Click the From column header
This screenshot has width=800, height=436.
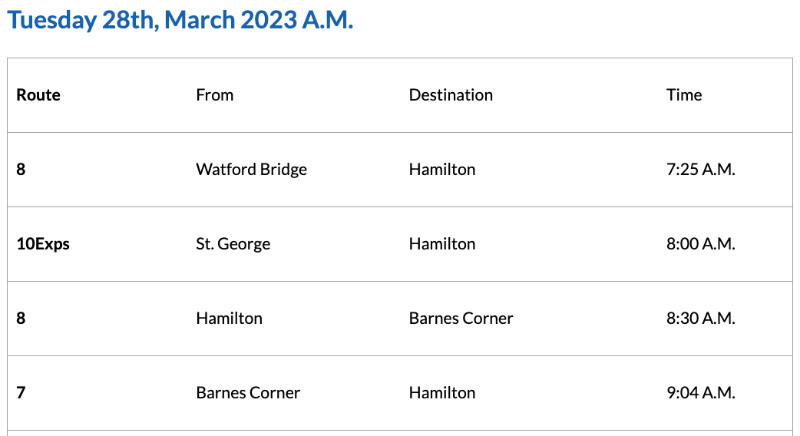click(x=214, y=95)
